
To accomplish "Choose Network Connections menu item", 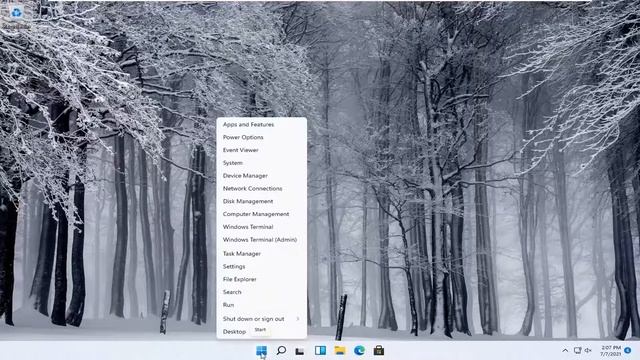I will coord(262,189).
